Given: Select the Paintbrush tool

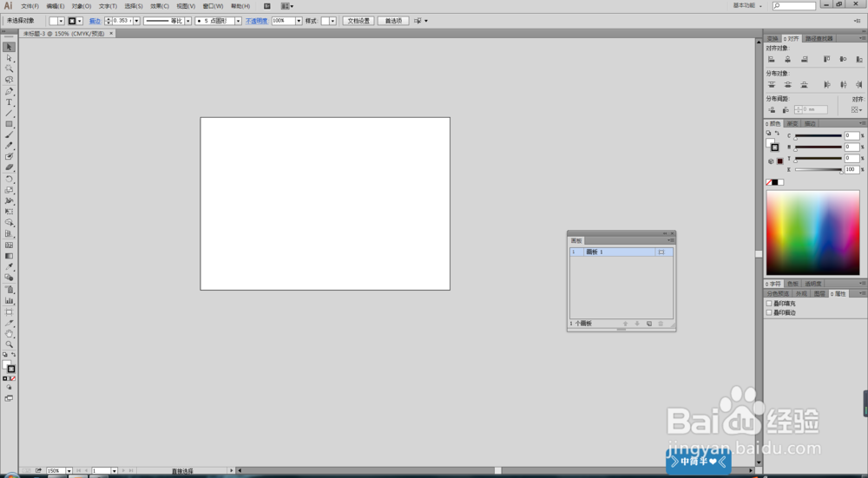Looking at the screenshot, I should click(9, 135).
